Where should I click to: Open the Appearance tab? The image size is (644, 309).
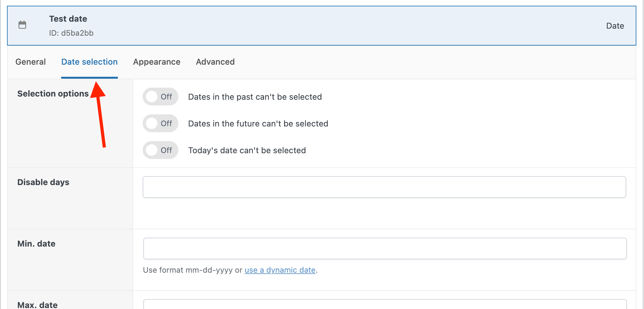(x=156, y=62)
